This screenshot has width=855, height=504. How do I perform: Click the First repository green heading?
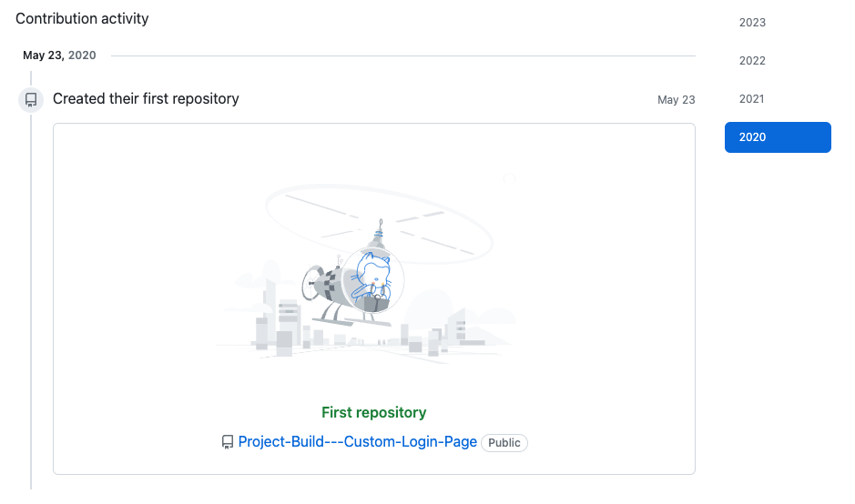(374, 412)
